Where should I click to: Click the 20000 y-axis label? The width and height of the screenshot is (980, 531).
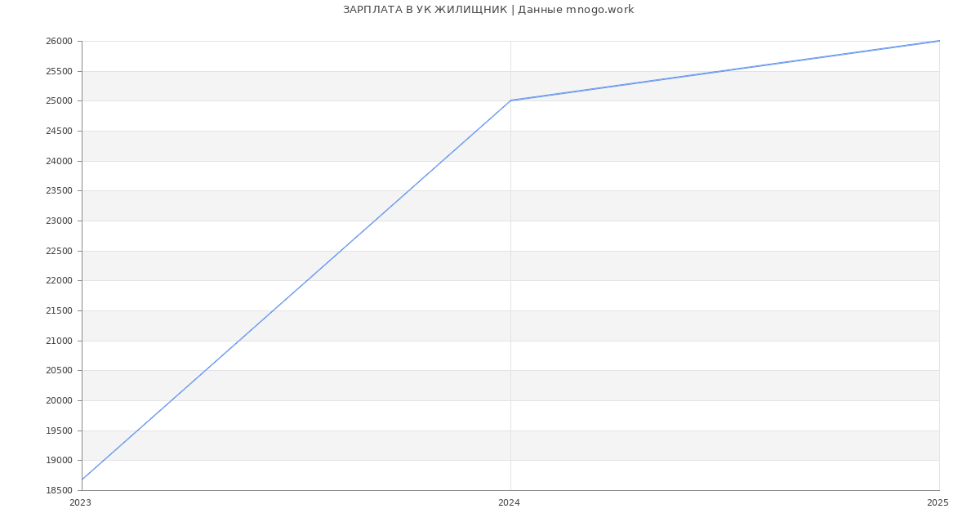(x=60, y=401)
